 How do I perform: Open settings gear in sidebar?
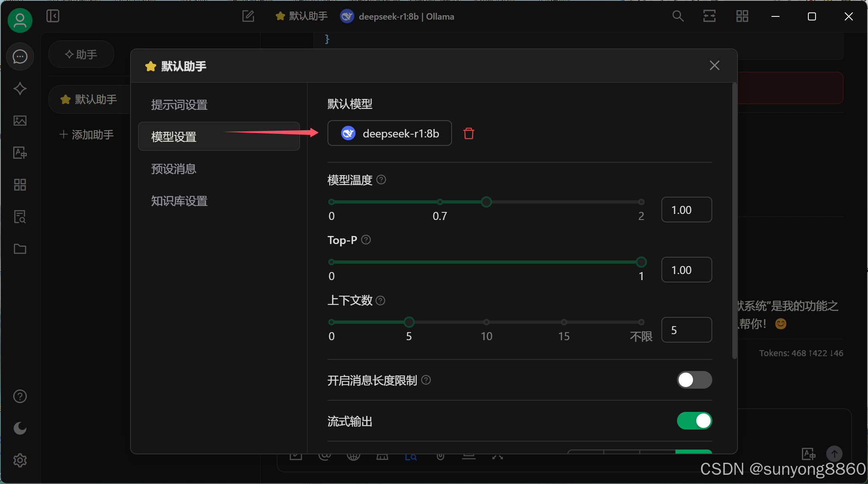20,460
